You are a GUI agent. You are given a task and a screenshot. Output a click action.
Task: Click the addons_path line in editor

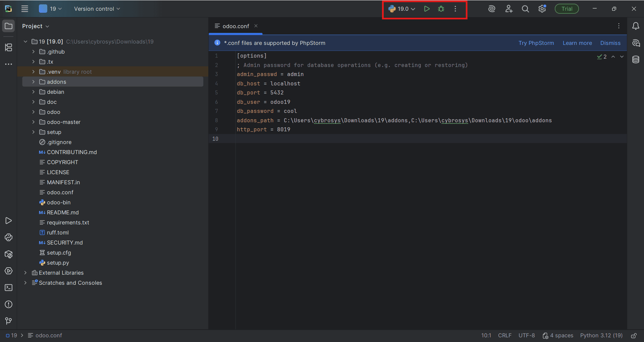(x=394, y=120)
